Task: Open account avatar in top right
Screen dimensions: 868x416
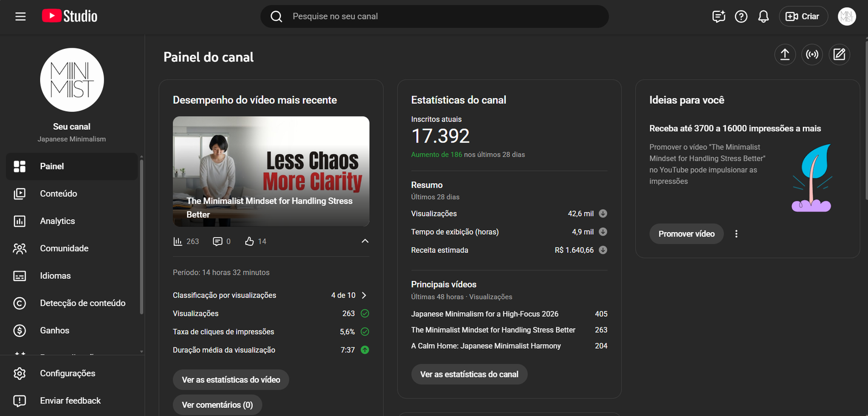Action: coord(846,16)
